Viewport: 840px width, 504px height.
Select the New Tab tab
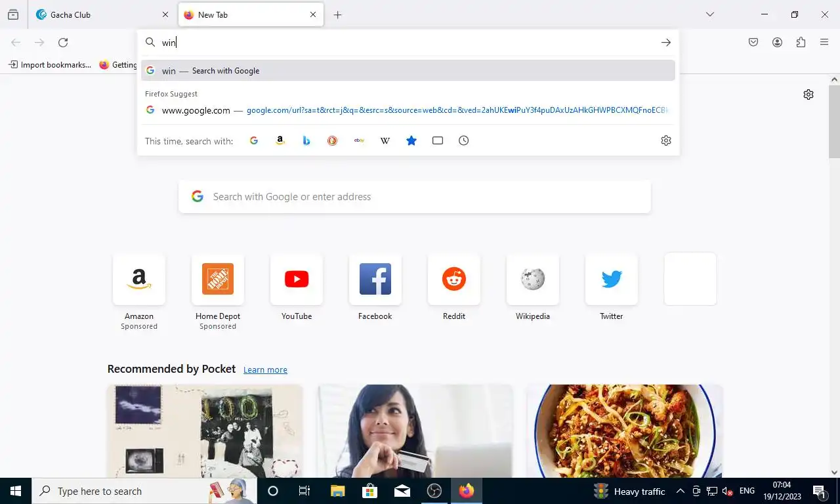251,14
